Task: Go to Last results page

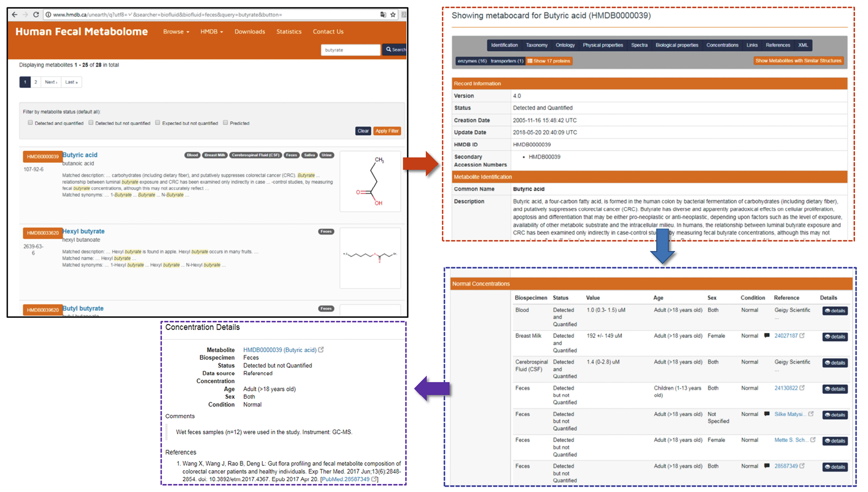Action: coord(71,82)
